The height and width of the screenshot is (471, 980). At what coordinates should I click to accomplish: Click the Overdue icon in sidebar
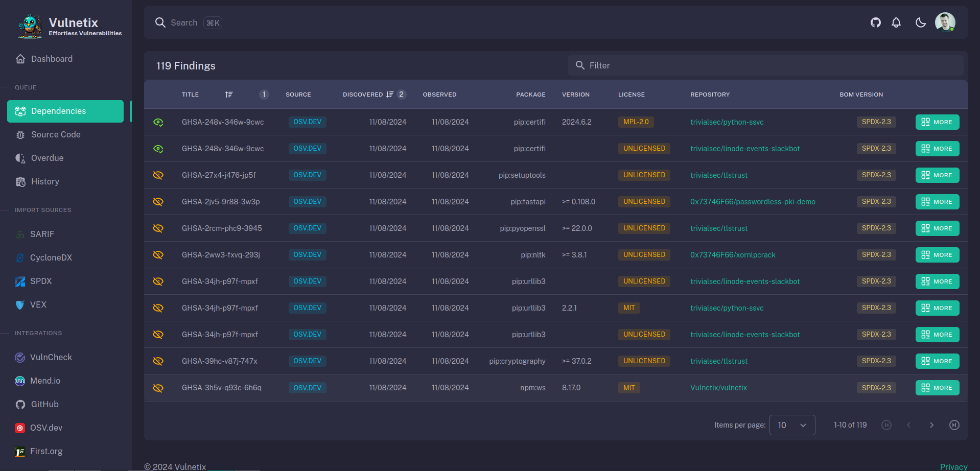tap(20, 158)
